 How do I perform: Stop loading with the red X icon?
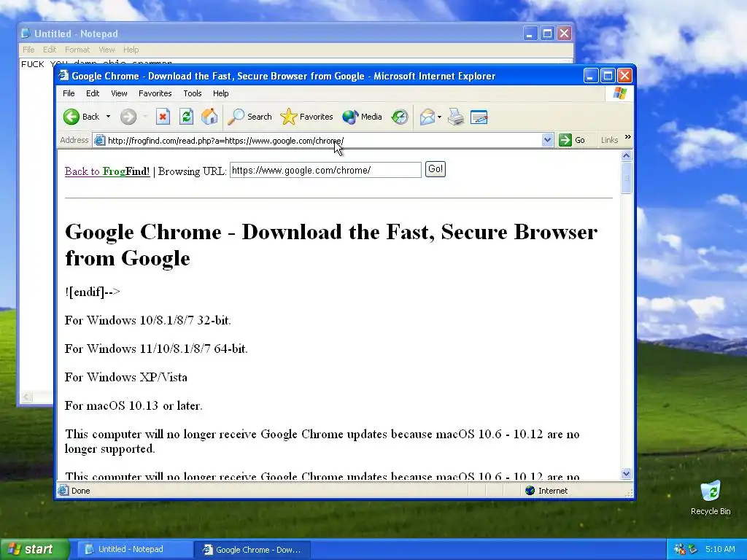[x=163, y=117]
